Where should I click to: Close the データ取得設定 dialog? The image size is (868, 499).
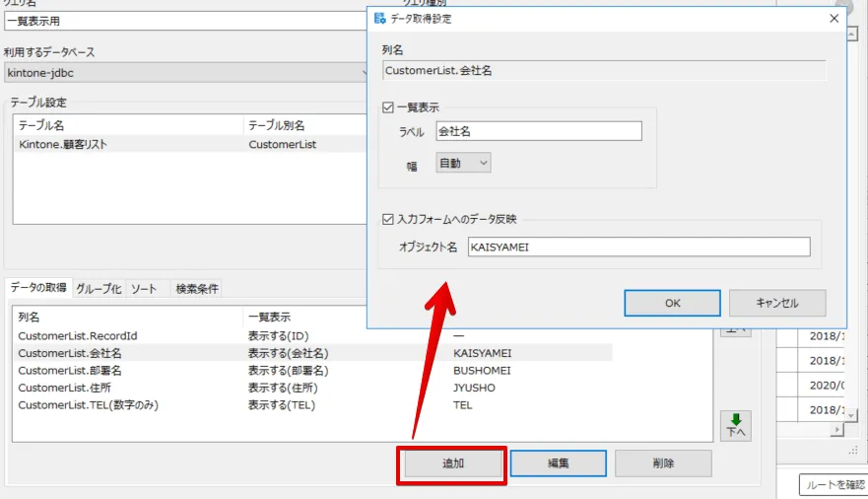click(x=834, y=19)
